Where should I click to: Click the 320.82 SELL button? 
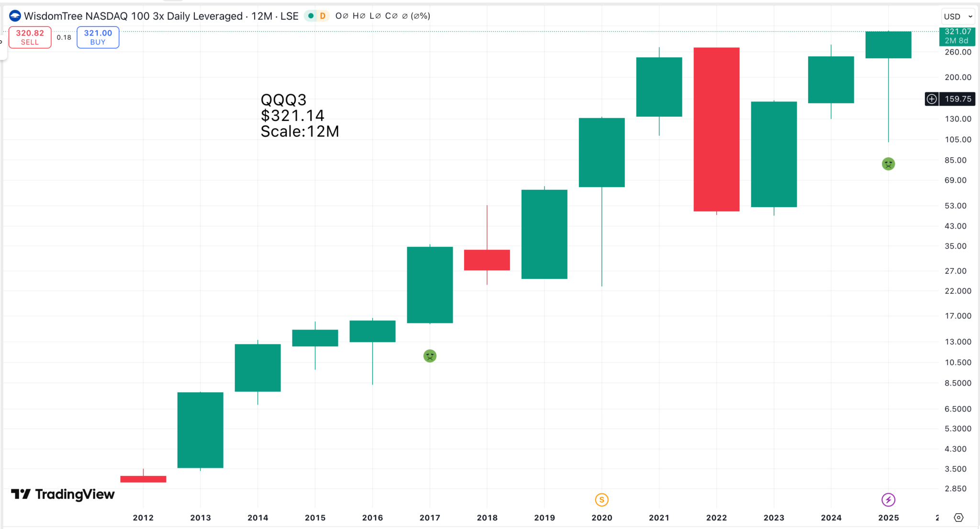[x=30, y=37]
